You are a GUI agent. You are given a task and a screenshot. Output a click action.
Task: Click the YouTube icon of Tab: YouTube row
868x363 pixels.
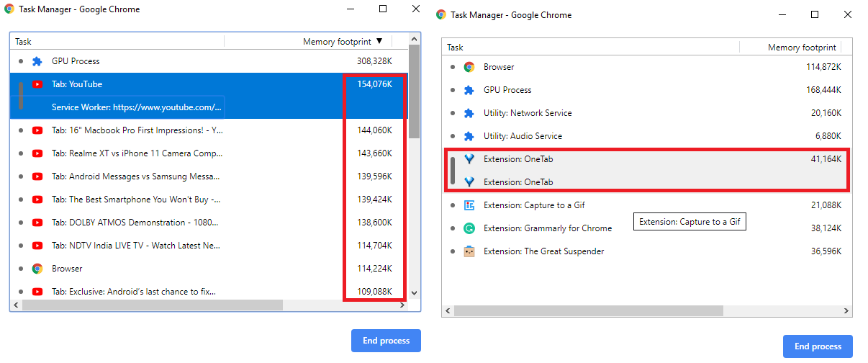click(x=37, y=84)
